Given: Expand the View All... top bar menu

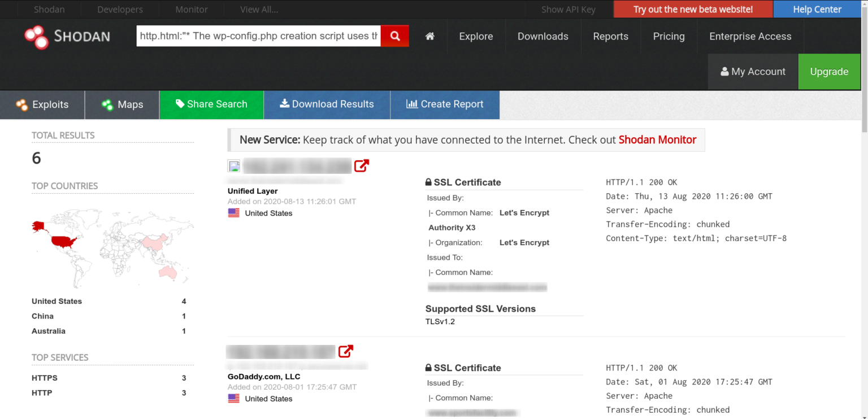Looking at the screenshot, I should pos(259,10).
